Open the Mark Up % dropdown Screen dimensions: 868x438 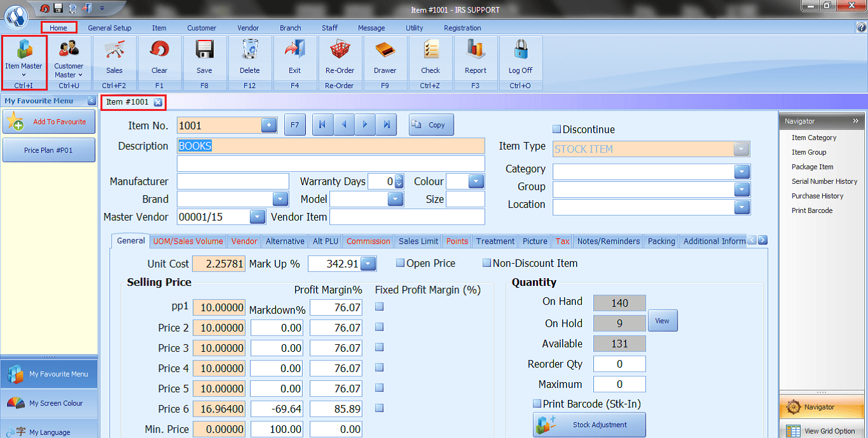(368, 264)
